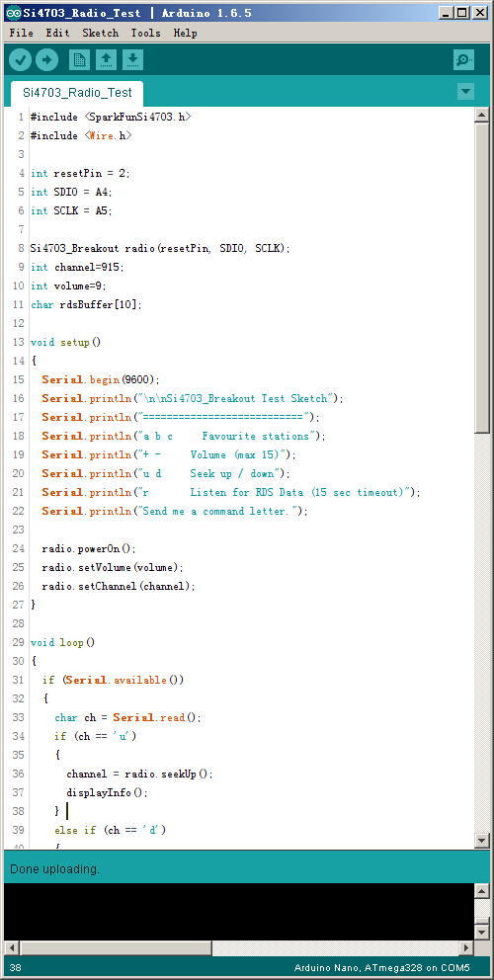Click editor vertical scrollbar down arrow
The width and height of the screenshot is (494, 980).
click(x=481, y=841)
